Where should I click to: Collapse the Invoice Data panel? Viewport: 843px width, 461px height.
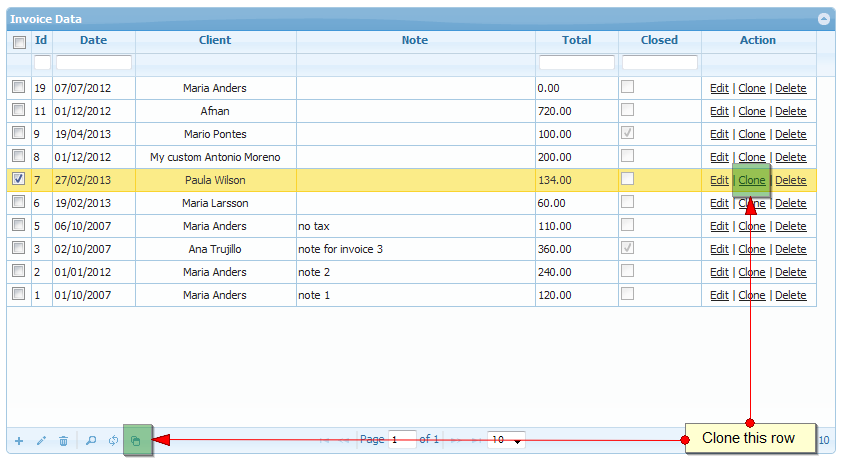(x=823, y=19)
